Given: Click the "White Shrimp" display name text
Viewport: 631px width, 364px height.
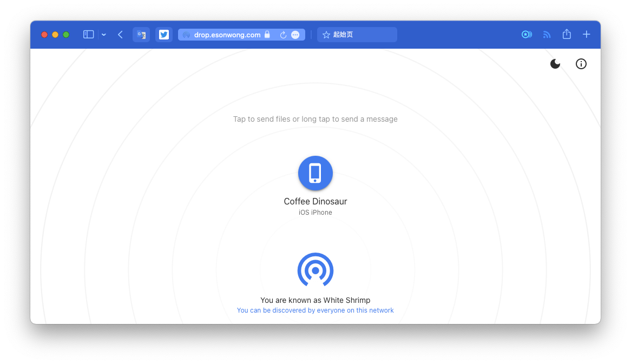Looking at the screenshot, I should [347, 300].
